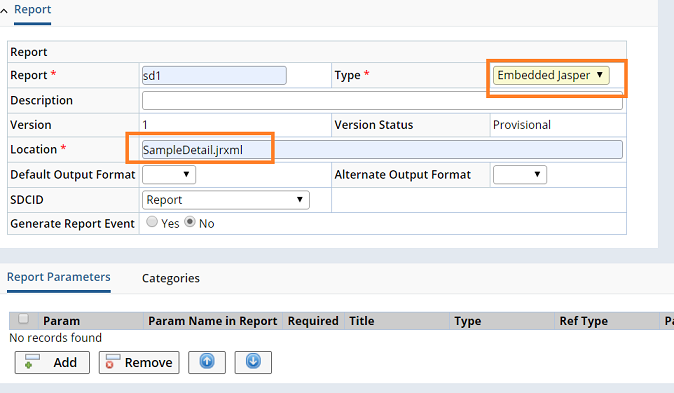Move parameter up with up-arrow icon
This screenshot has width=674, height=393.
(207, 362)
